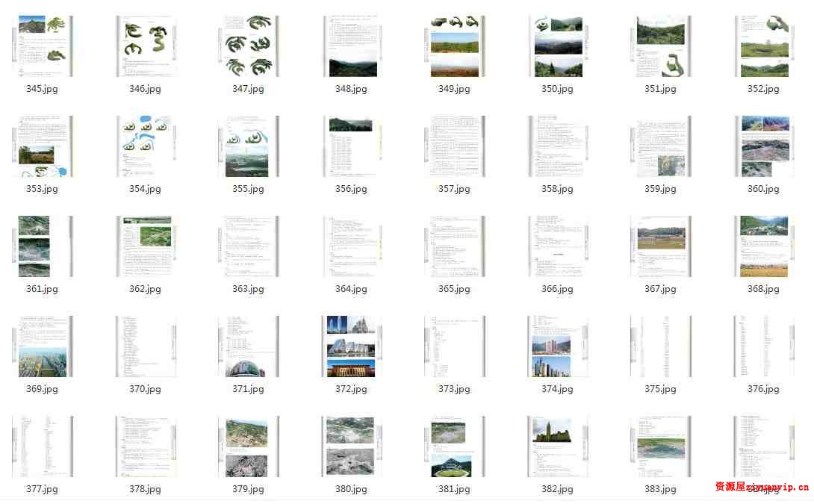814x504 pixels.
Task: Choose the 354.jpg thumbnail with blue shapes
Action: [x=145, y=146]
